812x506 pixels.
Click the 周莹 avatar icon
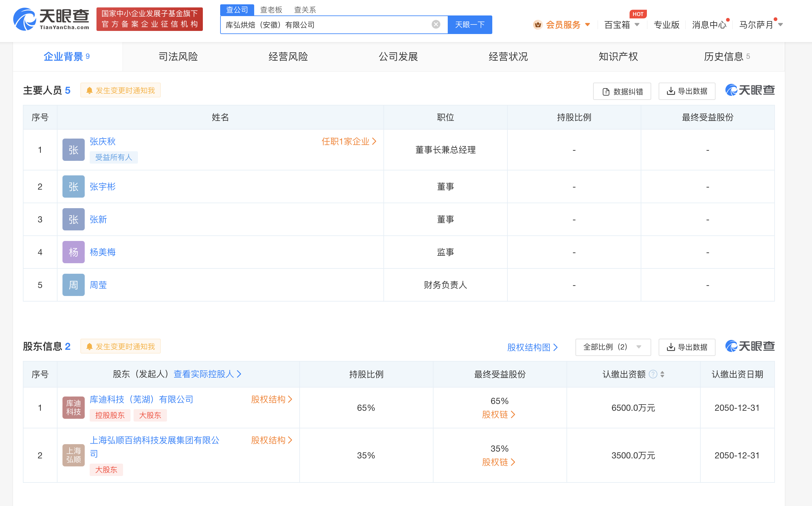[x=74, y=285]
